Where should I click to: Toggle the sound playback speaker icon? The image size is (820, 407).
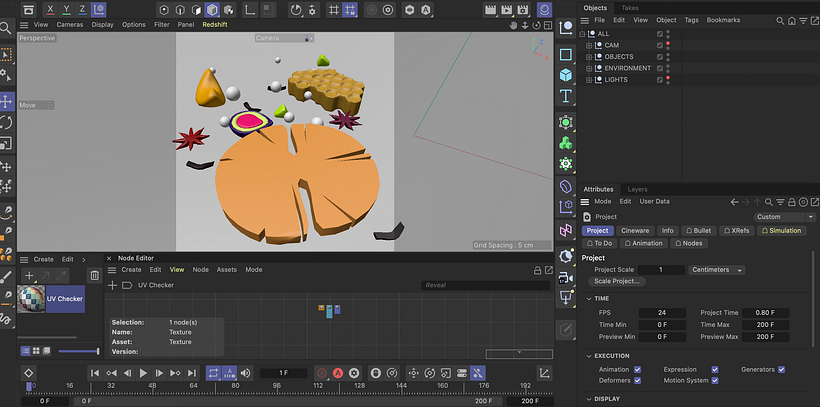tap(245, 373)
